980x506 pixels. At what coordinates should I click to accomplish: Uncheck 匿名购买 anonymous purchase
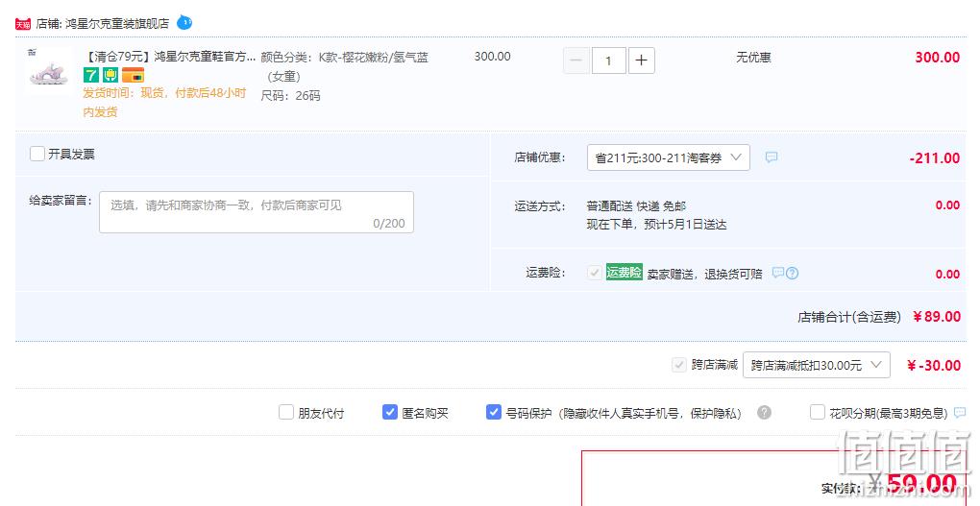[x=389, y=412]
